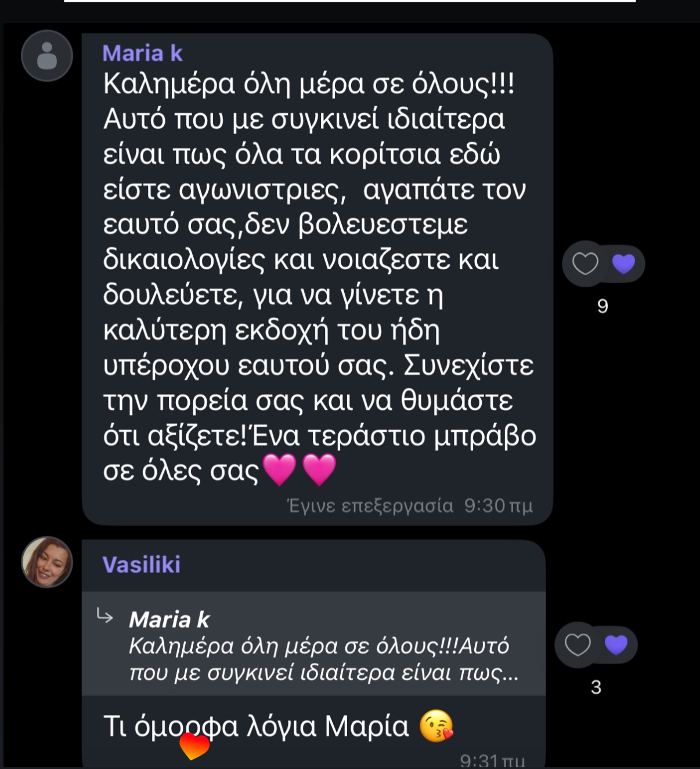The height and width of the screenshot is (769, 700).
Task: Open Vasiliki's profile photo
Action: [x=47, y=562]
